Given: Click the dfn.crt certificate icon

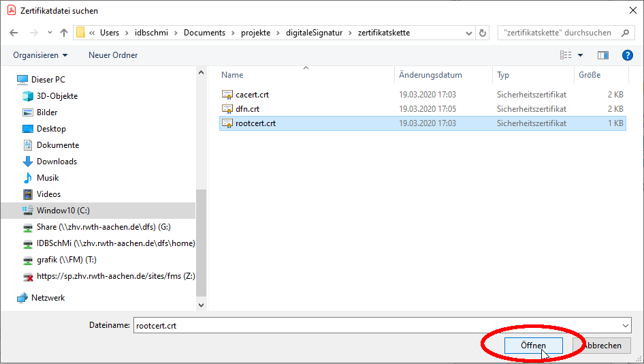Looking at the screenshot, I should (x=227, y=109).
